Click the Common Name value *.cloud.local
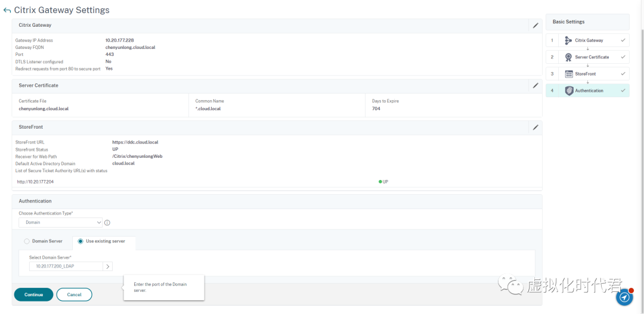 [x=208, y=109]
